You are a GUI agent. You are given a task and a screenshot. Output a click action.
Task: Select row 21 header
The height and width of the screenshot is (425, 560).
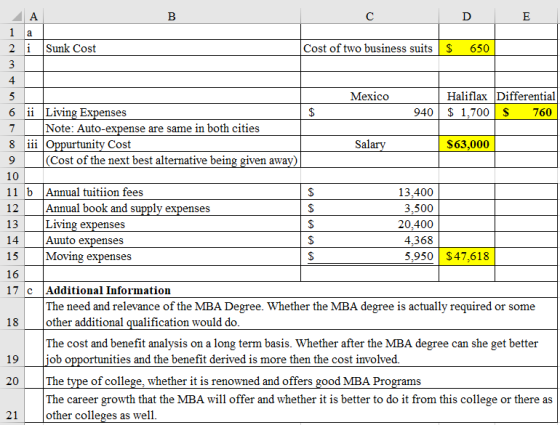pyautogui.click(x=12, y=406)
